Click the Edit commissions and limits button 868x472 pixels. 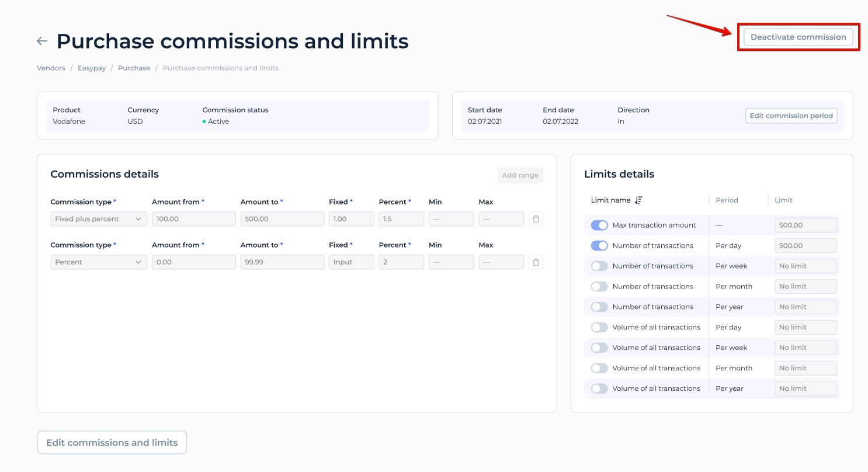click(x=112, y=442)
